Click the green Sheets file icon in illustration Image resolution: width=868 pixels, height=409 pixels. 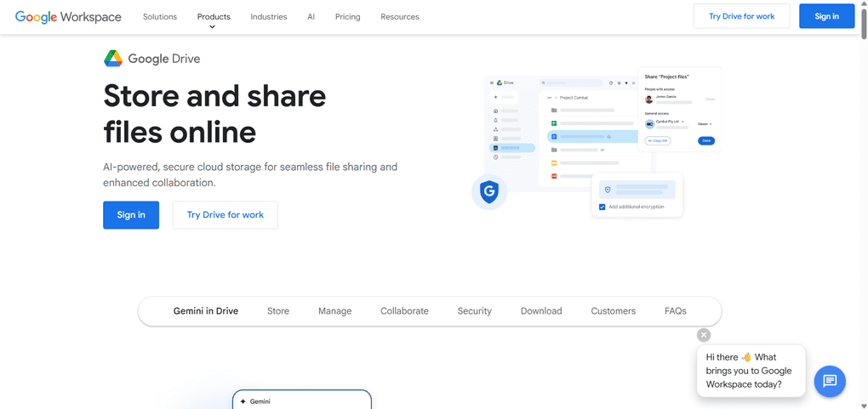pos(553,123)
